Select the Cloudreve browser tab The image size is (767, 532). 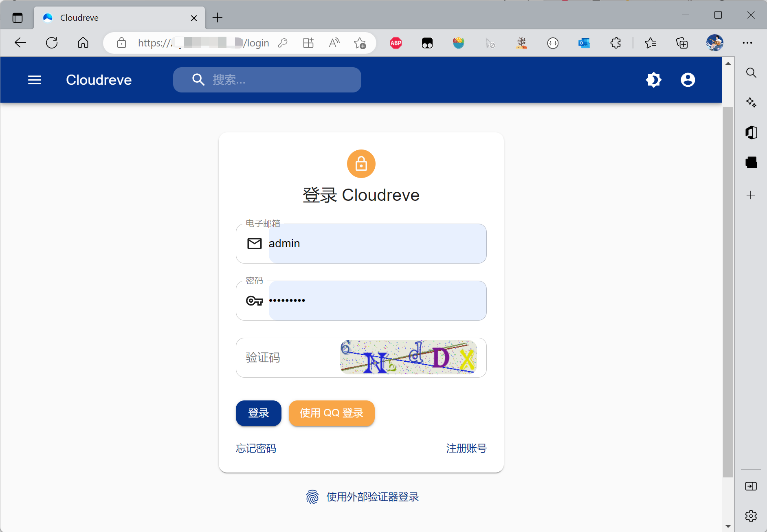click(119, 18)
